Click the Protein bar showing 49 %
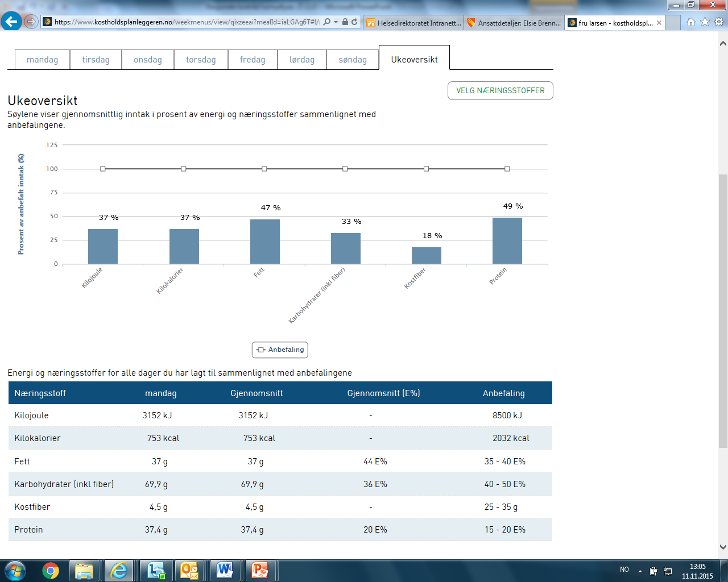The image size is (728, 582). click(507, 240)
